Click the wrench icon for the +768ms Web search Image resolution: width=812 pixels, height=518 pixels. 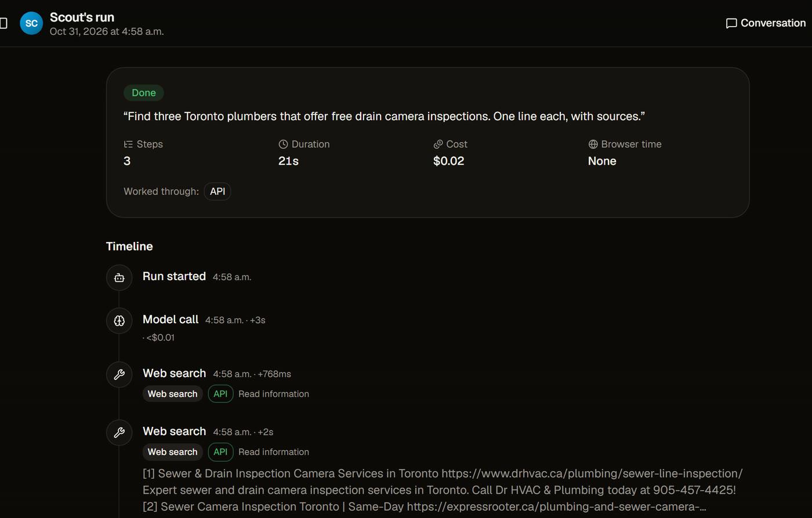coord(119,375)
